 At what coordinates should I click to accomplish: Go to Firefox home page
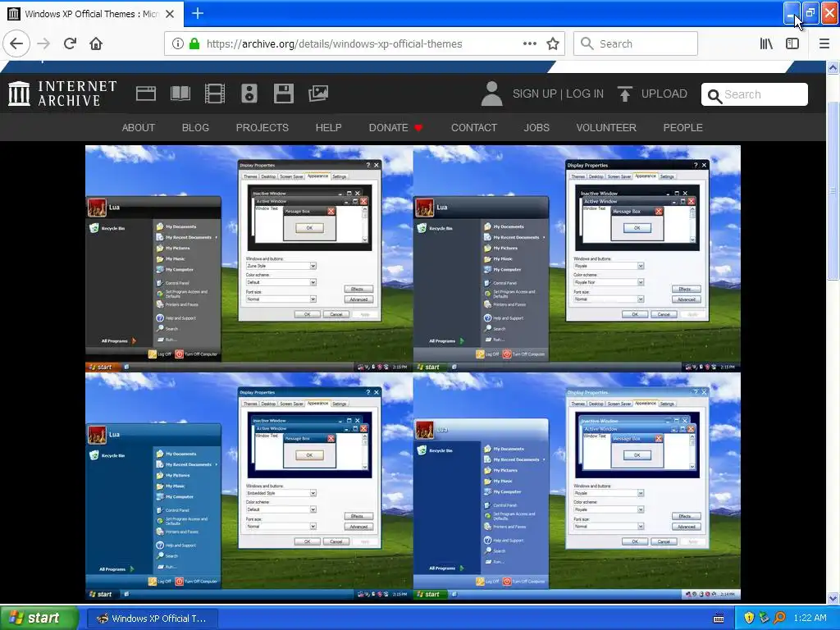96,44
